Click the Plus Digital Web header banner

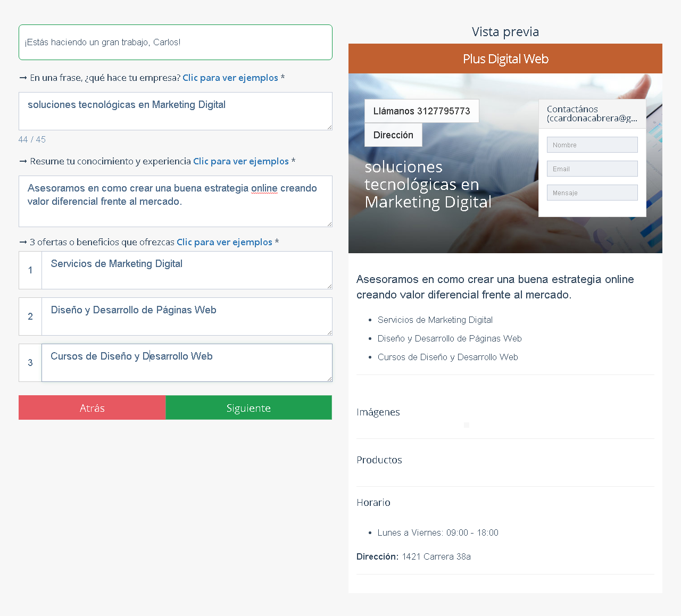tap(505, 59)
